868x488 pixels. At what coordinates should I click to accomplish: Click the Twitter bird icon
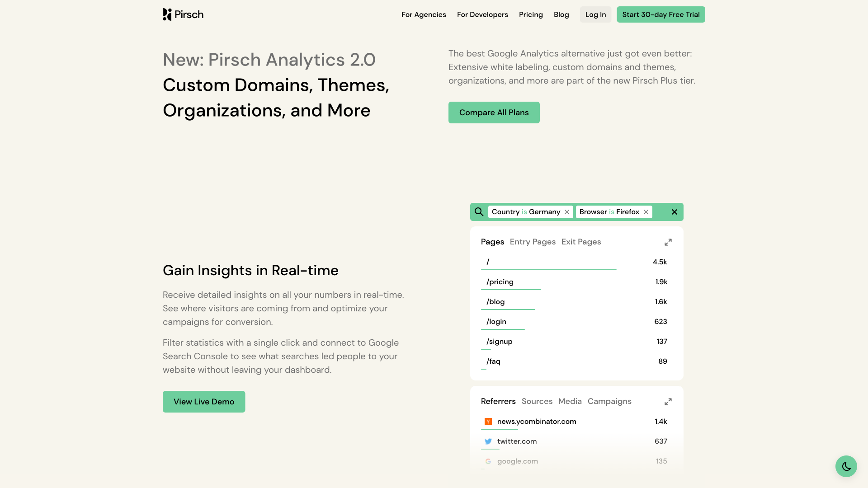[x=488, y=441]
